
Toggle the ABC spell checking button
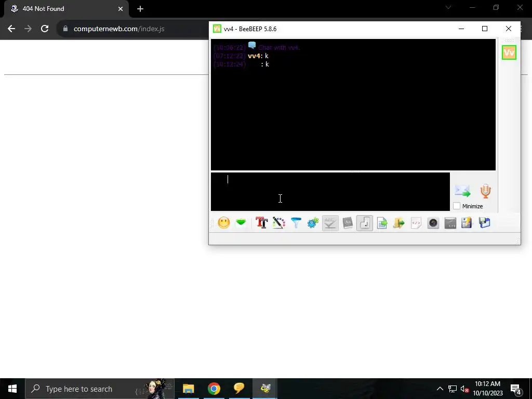pyautogui.click(x=330, y=223)
